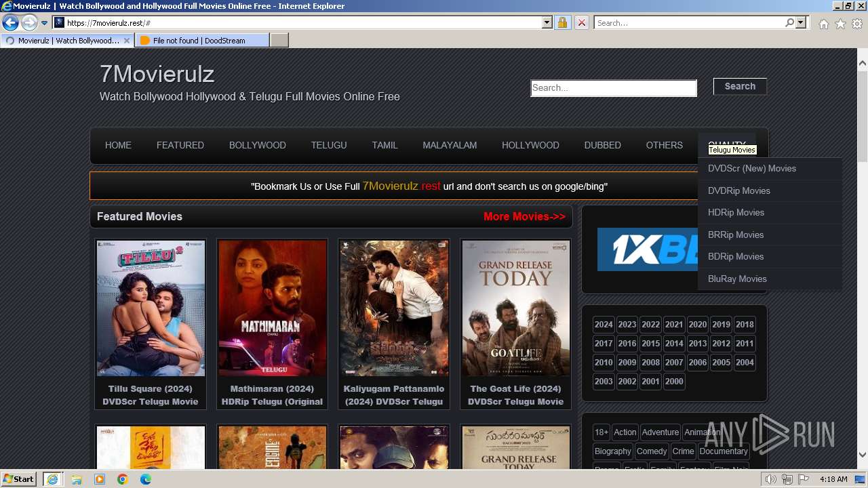Click the magnifier search icon
The height and width of the screenshot is (488, 868).
point(789,23)
